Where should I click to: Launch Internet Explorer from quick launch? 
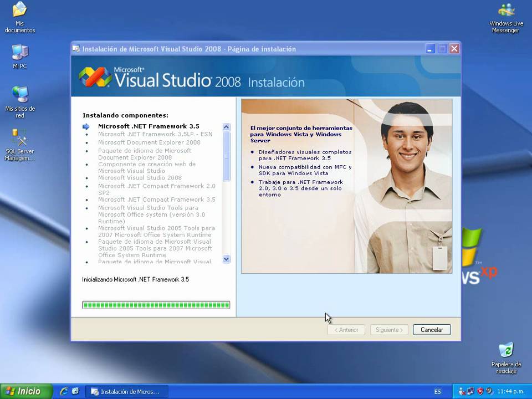pyautogui.click(x=63, y=392)
